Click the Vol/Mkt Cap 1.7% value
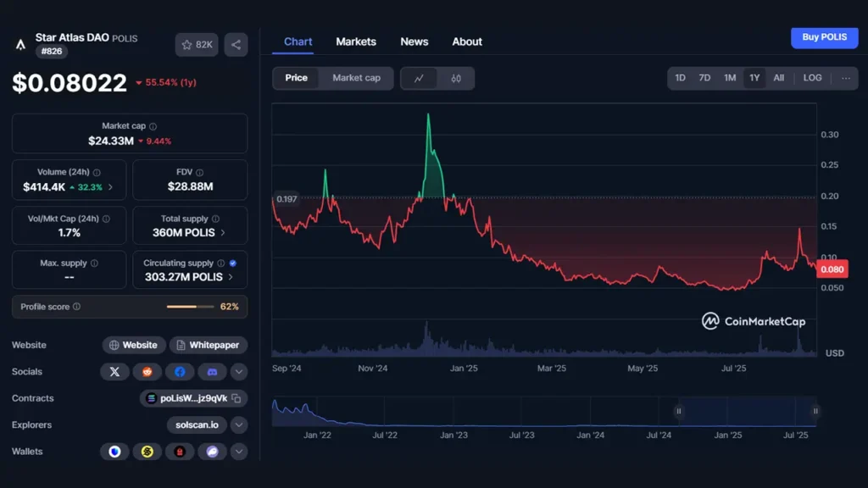Screen dimensions: 868x488 tap(70, 233)
